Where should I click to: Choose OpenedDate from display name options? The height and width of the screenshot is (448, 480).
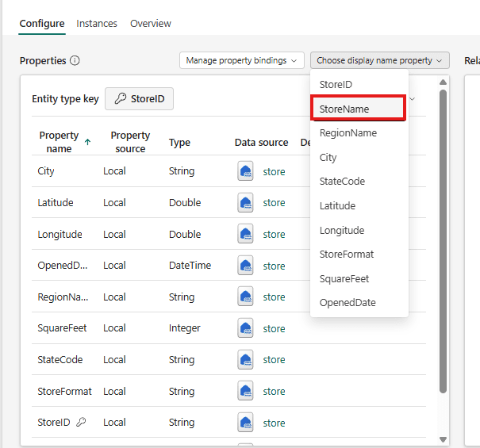(x=359, y=302)
